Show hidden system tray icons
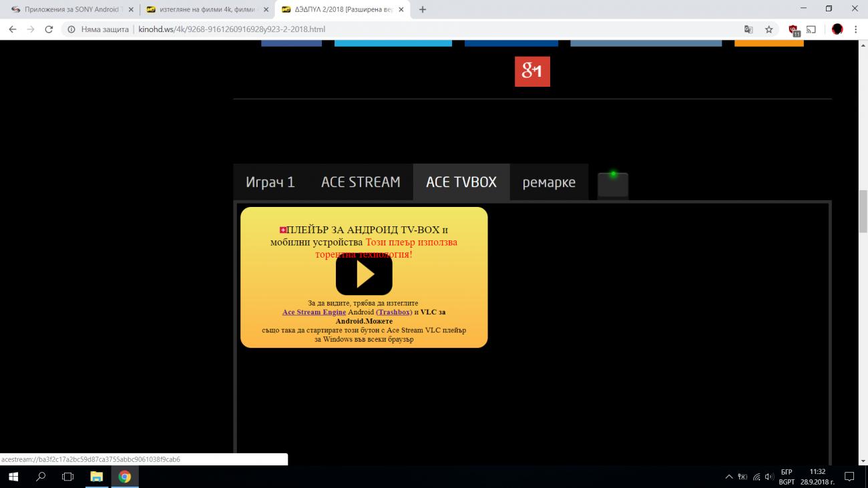Viewport: 868px width, 488px height. pyautogui.click(x=728, y=477)
